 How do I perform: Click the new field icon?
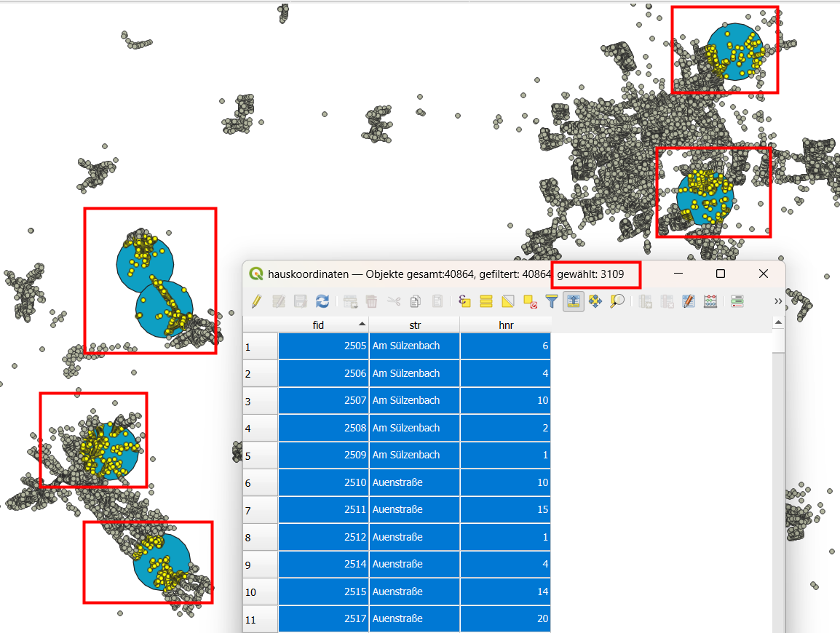[x=645, y=301]
